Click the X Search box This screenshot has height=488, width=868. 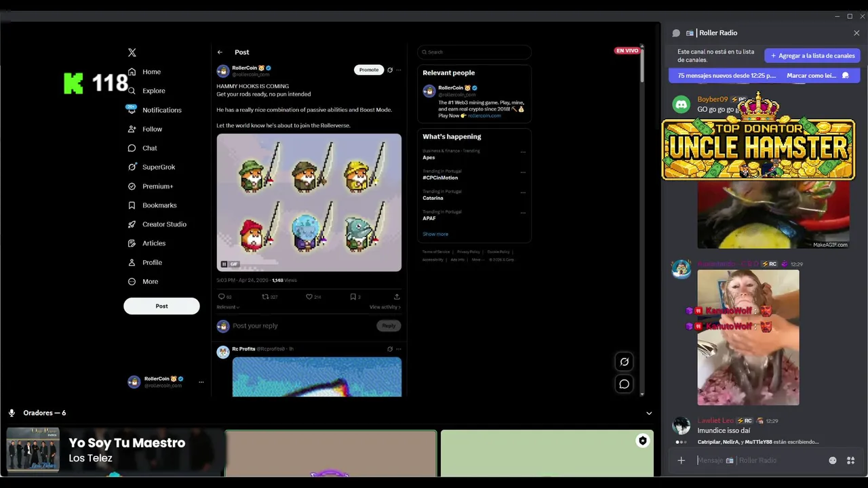coord(474,52)
